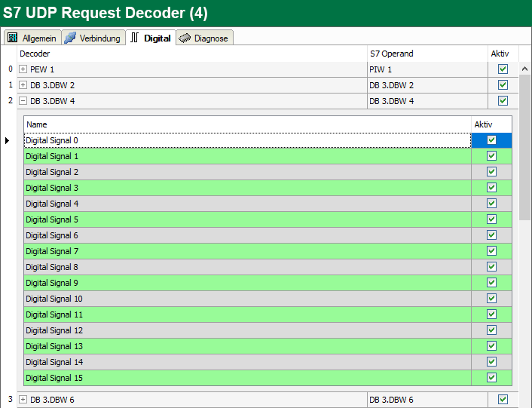The height and width of the screenshot is (408, 532).
Task: Click the Name column header in signal table
Action: [247, 124]
